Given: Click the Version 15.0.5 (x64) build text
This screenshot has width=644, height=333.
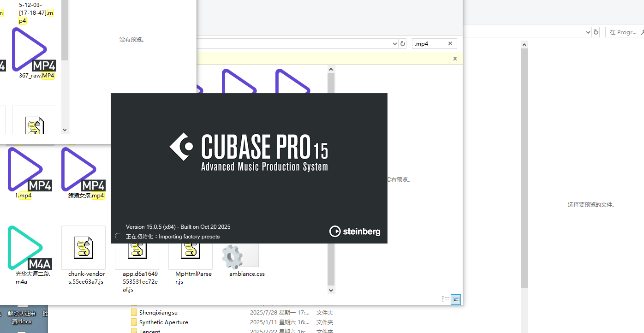Looking at the screenshot, I should click(x=178, y=227).
